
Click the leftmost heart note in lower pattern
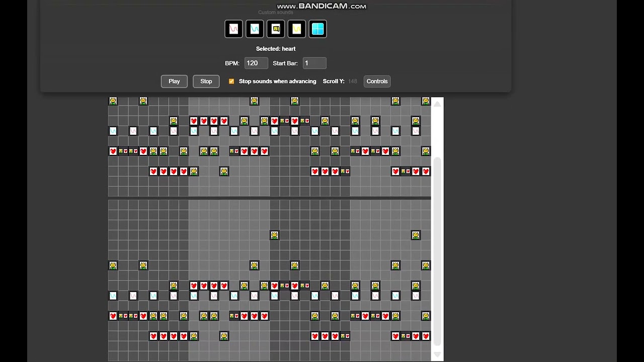pos(113,316)
